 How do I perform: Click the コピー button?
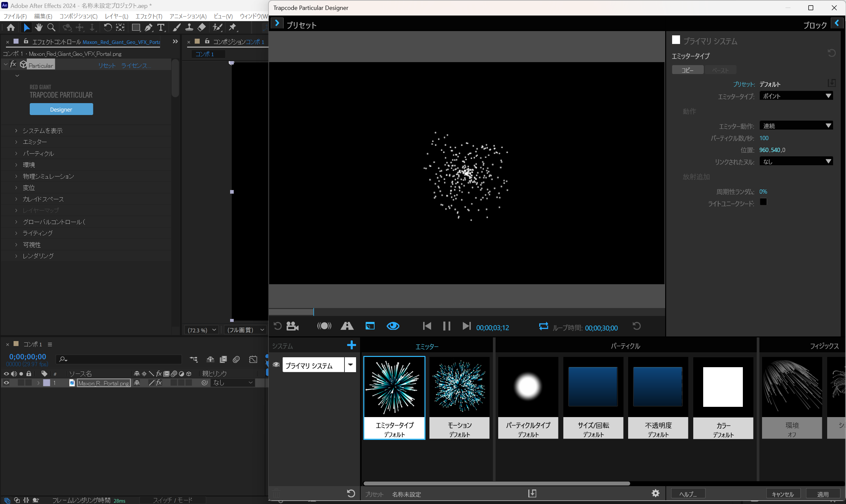687,70
